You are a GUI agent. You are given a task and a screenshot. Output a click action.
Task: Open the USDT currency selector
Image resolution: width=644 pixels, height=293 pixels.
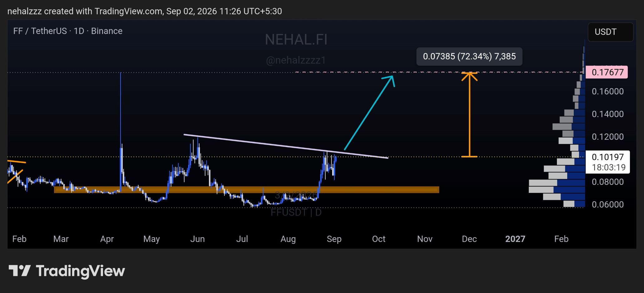610,32
